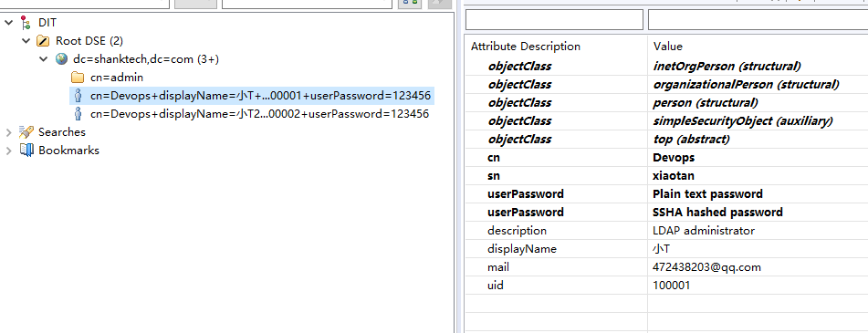The height and width of the screenshot is (333, 868).
Task: Expand the Searches node
Action: (9, 132)
